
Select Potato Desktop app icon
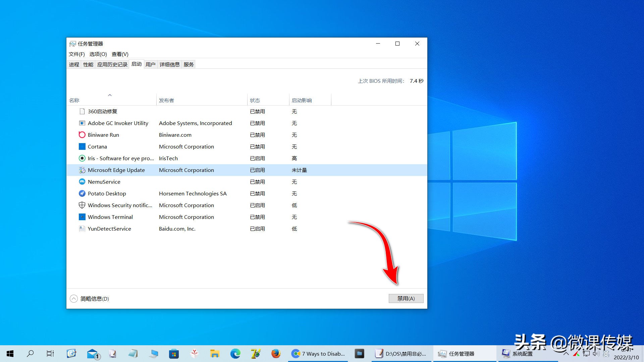click(x=82, y=194)
